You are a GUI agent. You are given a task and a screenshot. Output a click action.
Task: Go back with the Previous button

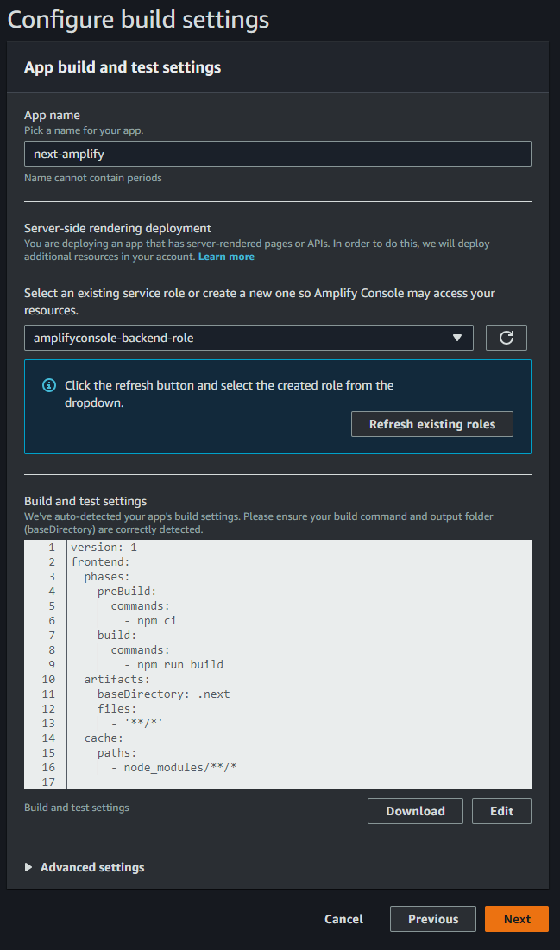[433, 919]
